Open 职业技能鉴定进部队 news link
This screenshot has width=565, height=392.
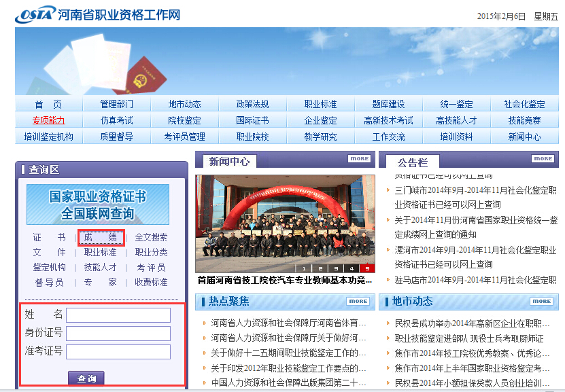click(x=469, y=339)
